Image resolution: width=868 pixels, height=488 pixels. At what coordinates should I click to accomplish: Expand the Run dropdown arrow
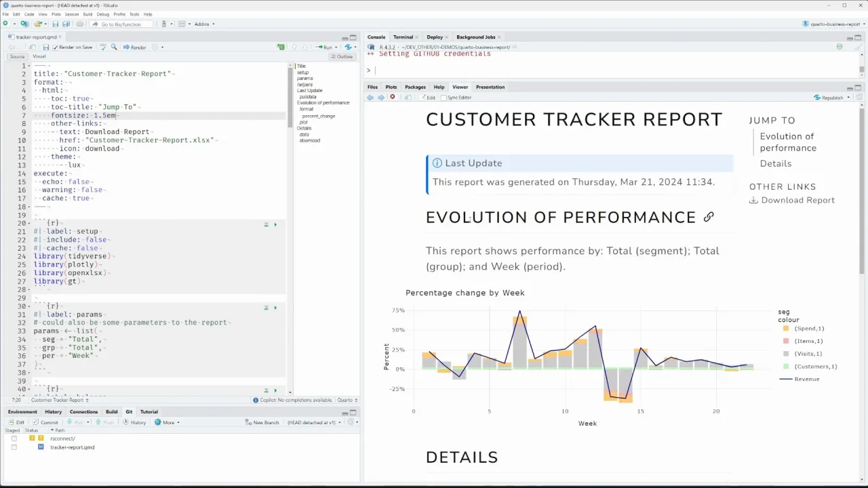(336, 47)
